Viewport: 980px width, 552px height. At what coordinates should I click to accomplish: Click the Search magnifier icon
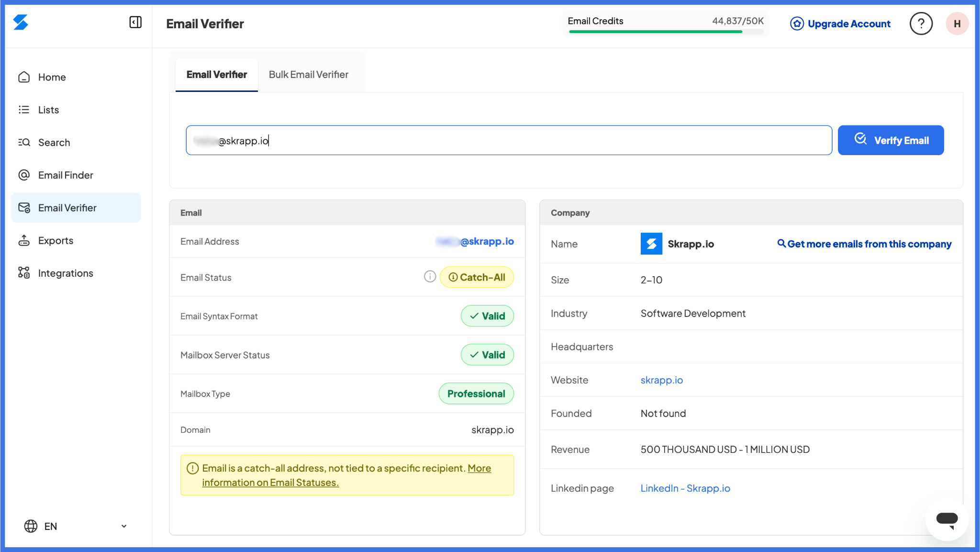(24, 142)
